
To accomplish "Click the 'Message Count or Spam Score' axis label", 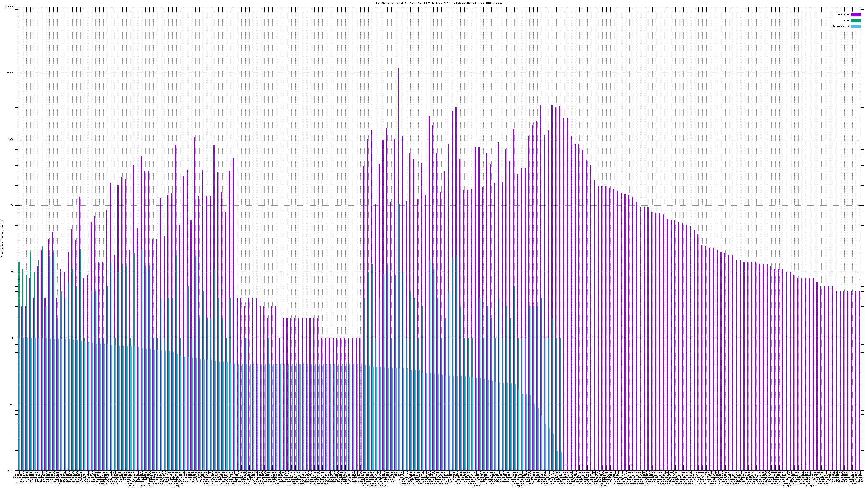I will [x=2, y=239].
